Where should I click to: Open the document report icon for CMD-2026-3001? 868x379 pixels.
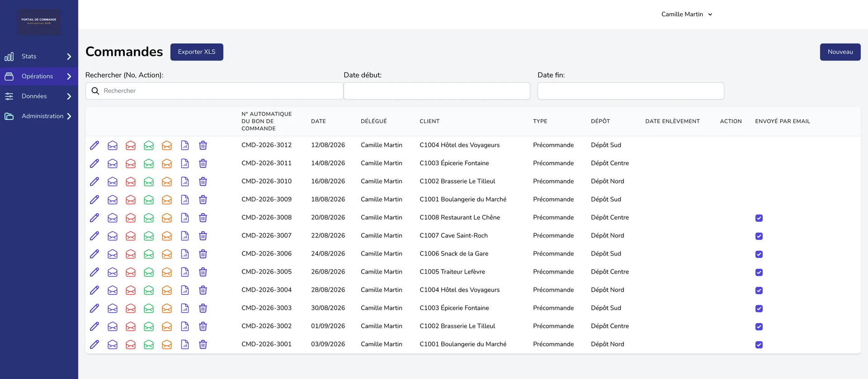click(185, 344)
